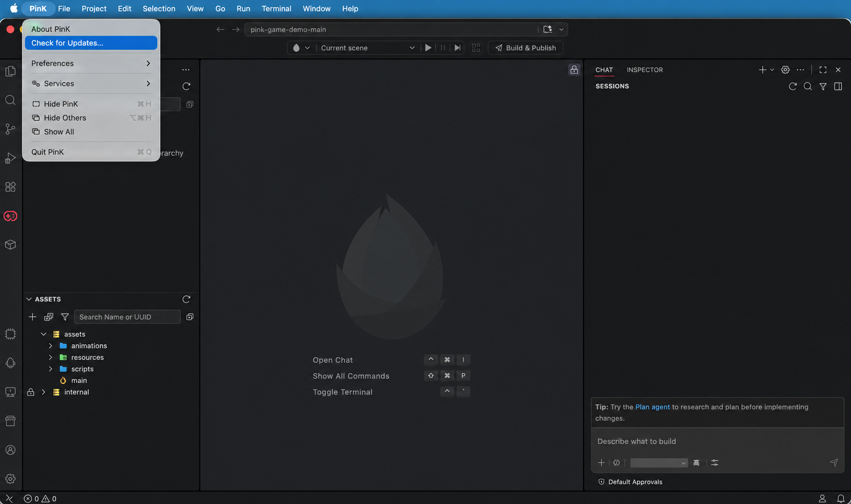Screen dimensions: 851x504
Task: Click Default Approvals setting
Action: 630,482
